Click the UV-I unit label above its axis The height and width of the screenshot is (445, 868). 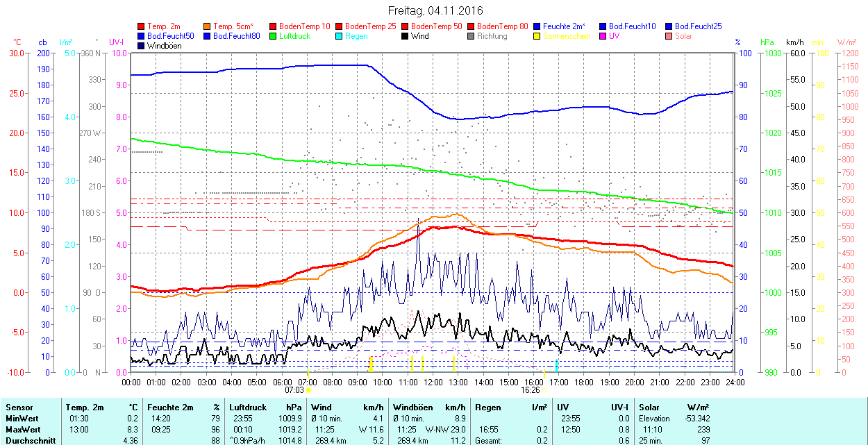coord(117,42)
